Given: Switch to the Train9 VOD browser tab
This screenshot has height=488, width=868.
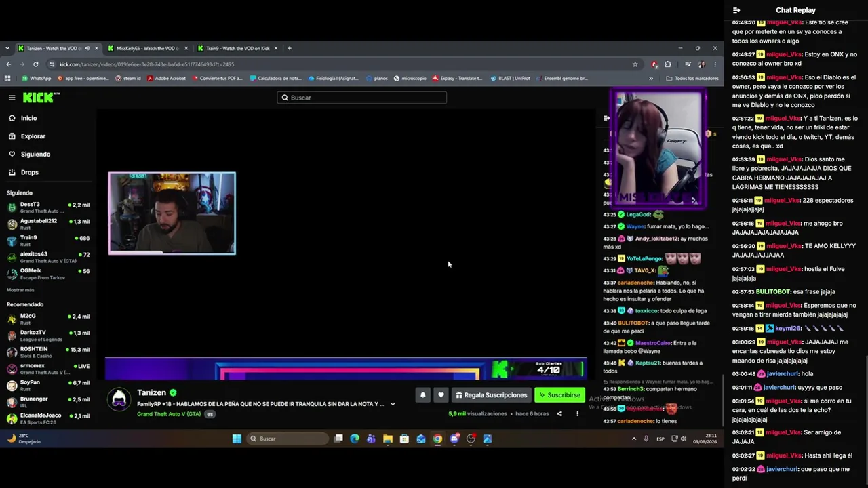Looking at the screenshot, I should [237, 48].
